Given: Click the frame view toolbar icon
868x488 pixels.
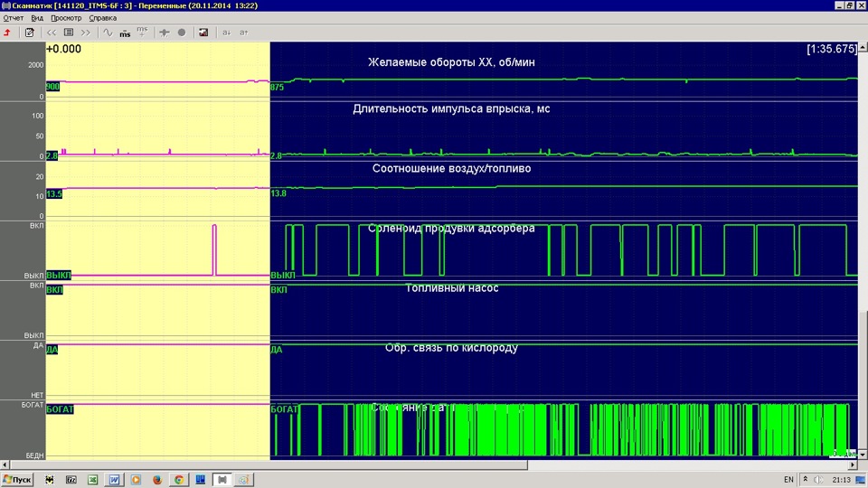Looking at the screenshot, I should click(69, 33).
